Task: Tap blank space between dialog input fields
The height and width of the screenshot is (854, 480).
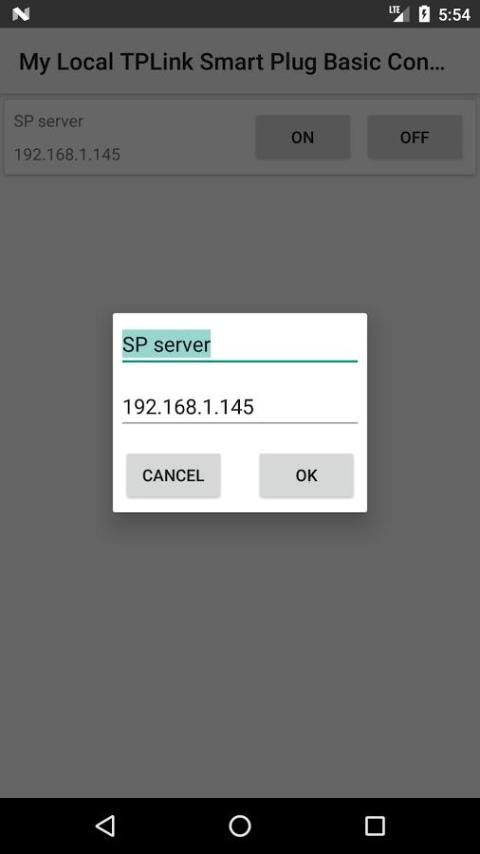Action: (x=240, y=377)
